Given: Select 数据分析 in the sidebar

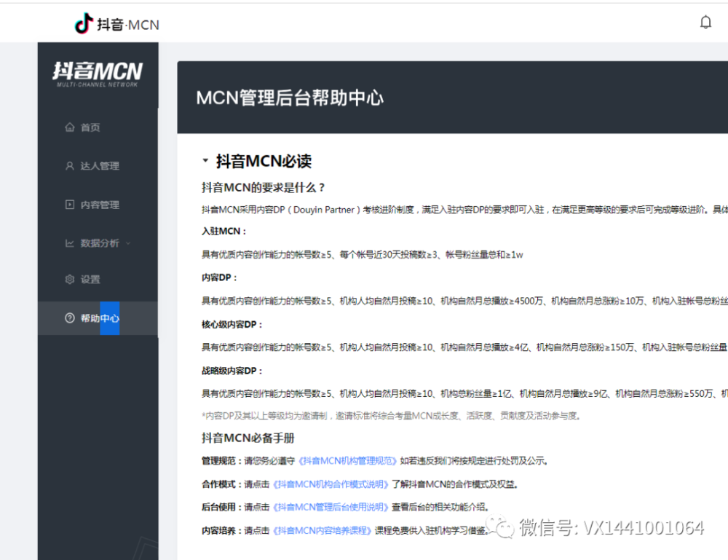Looking at the screenshot, I should 98,242.
